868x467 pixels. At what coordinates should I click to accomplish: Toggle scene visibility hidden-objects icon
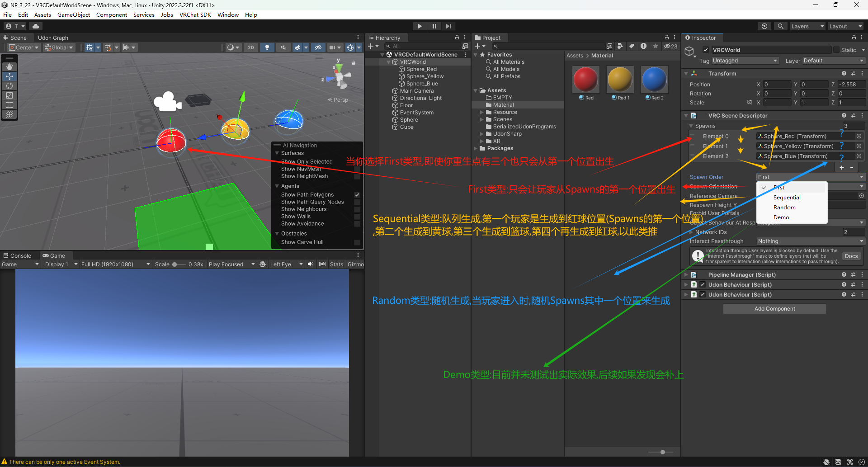coord(318,47)
